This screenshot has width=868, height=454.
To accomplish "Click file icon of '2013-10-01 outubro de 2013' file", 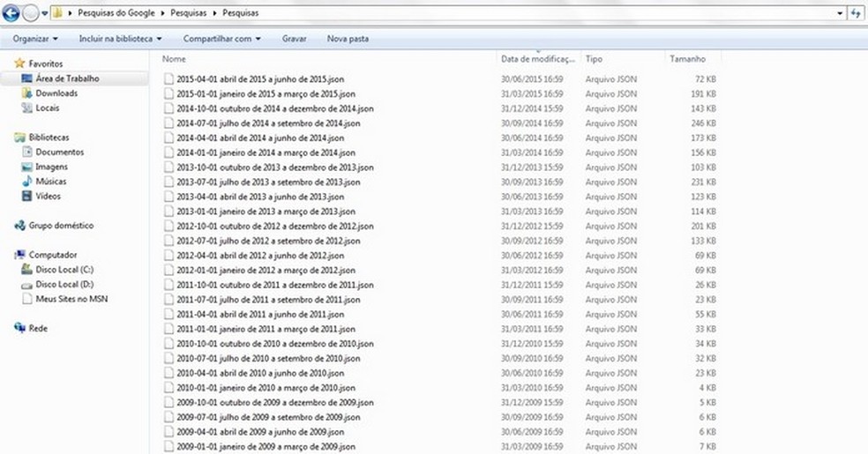I will click(x=168, y=167).
